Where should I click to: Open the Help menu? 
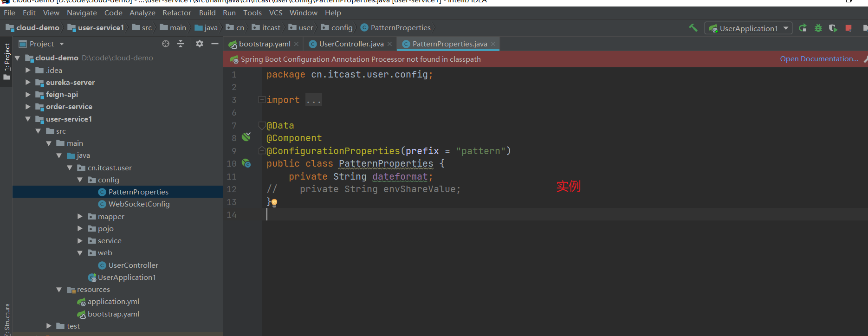pyautogui.click(x=333, y=13)
